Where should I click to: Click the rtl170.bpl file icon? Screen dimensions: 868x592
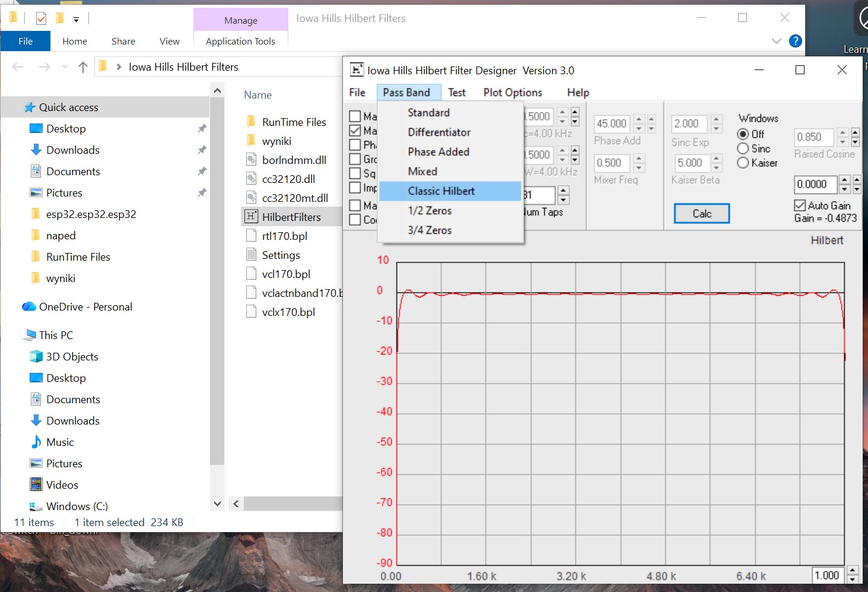click(252, 236)
